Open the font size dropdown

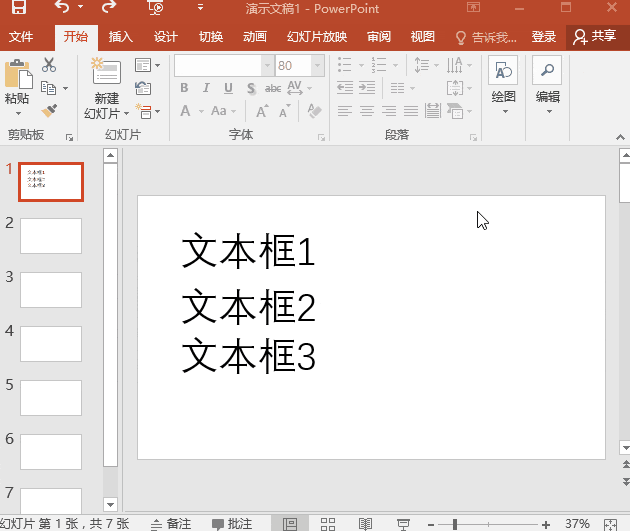(317, 65)
